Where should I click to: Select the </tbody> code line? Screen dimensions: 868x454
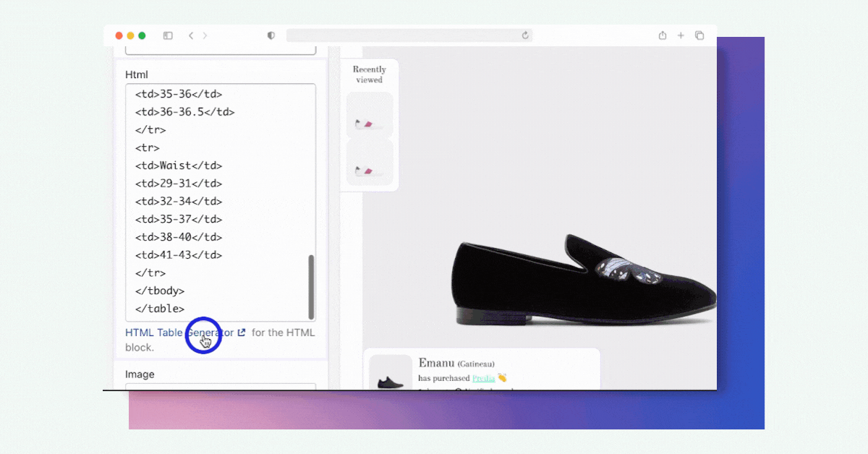pyautogui.click(x=160, y=291)
